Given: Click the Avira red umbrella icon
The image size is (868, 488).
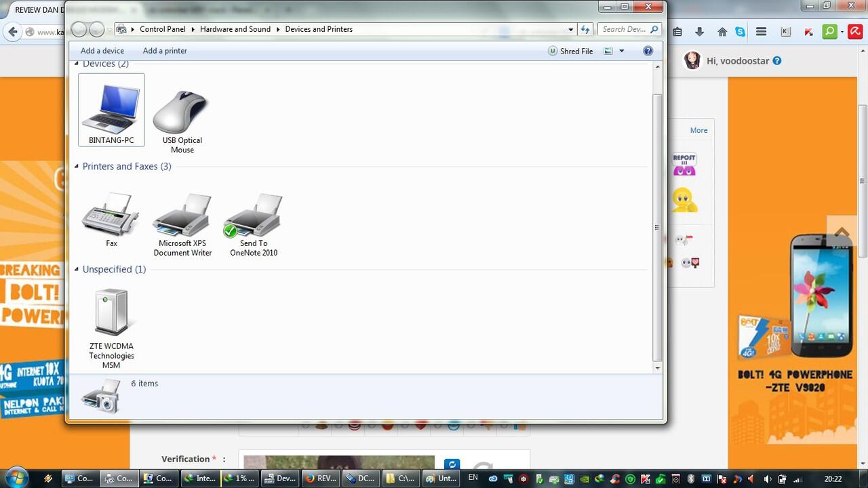Looking at the screenshot, I should coord(855,32).
